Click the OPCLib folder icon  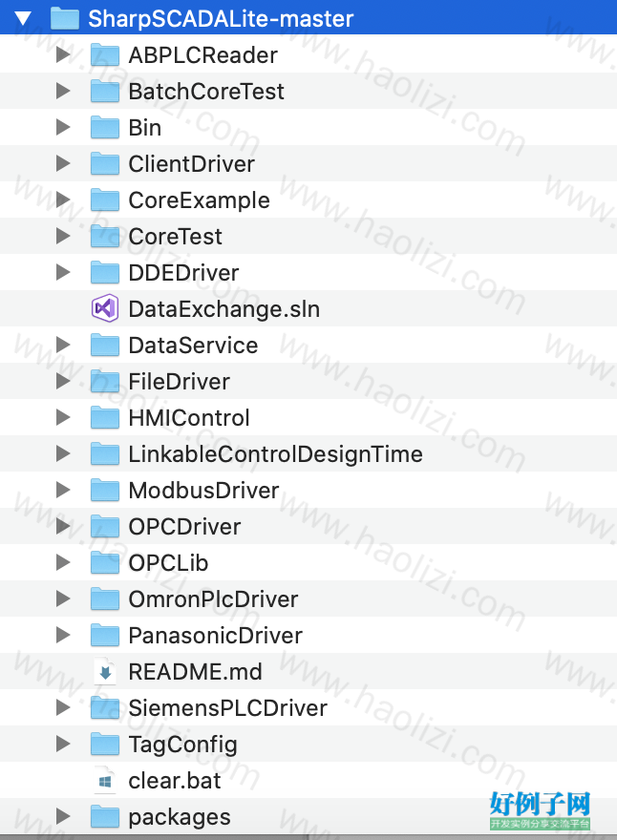point(105,562)
